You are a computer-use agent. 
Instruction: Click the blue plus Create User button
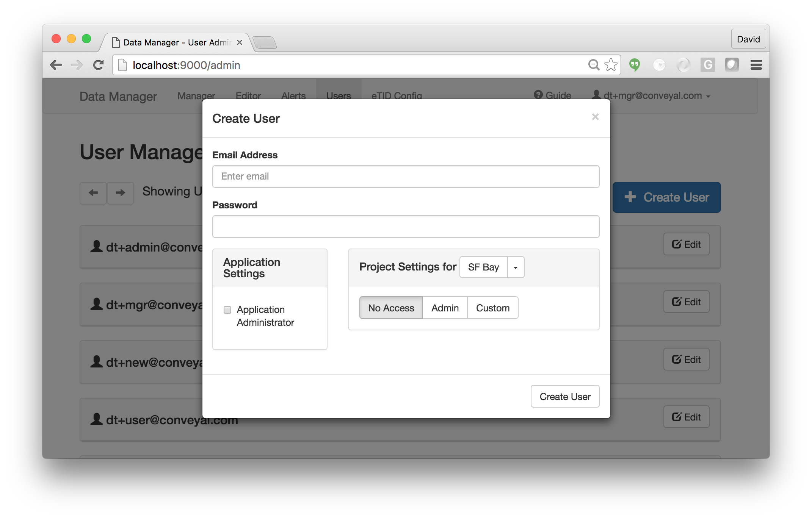click(x=667, y=197)
